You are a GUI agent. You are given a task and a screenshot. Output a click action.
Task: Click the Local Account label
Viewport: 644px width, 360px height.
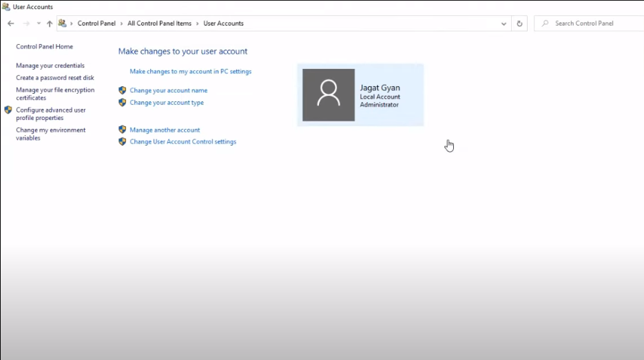(380, 97)
